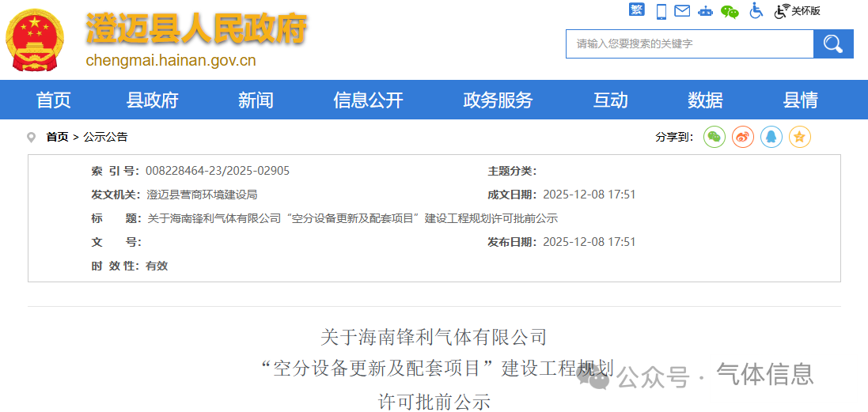Screen dimensions: 868x412
Task: Open the mobile version phone icon
Action: click(x=661, y=11)
